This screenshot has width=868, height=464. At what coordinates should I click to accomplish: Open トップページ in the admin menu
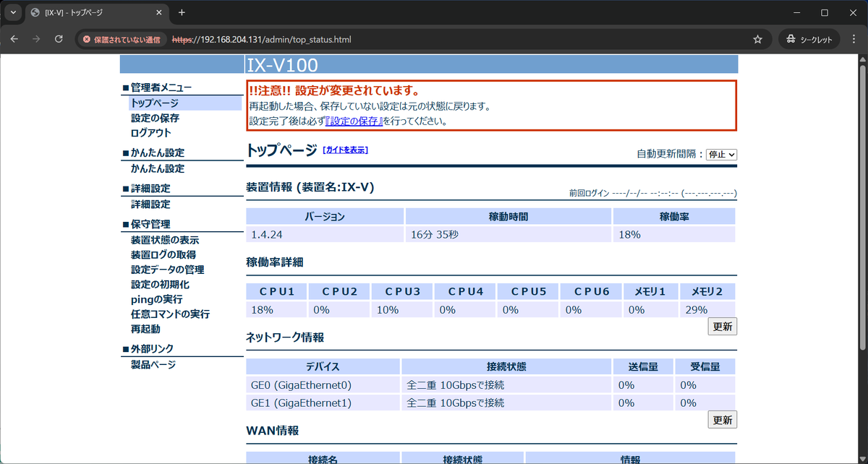click(154, 103)
